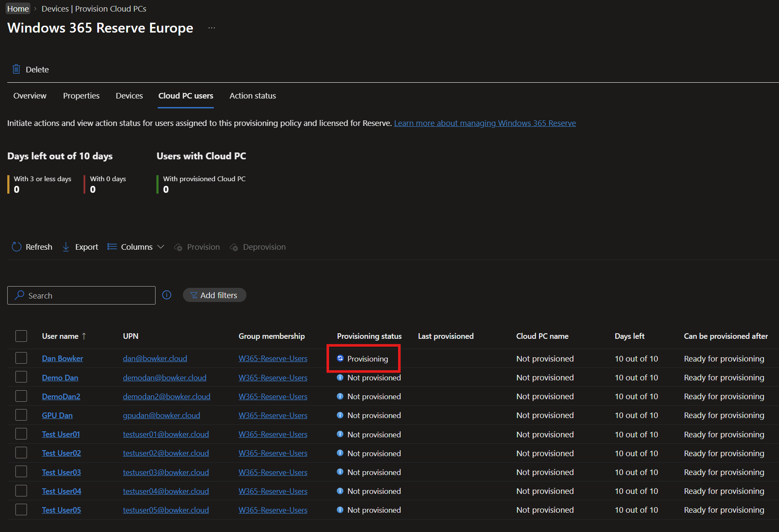Click Ready for provisioning in Test User01 row
779x532 pixels.
[724, 434]
